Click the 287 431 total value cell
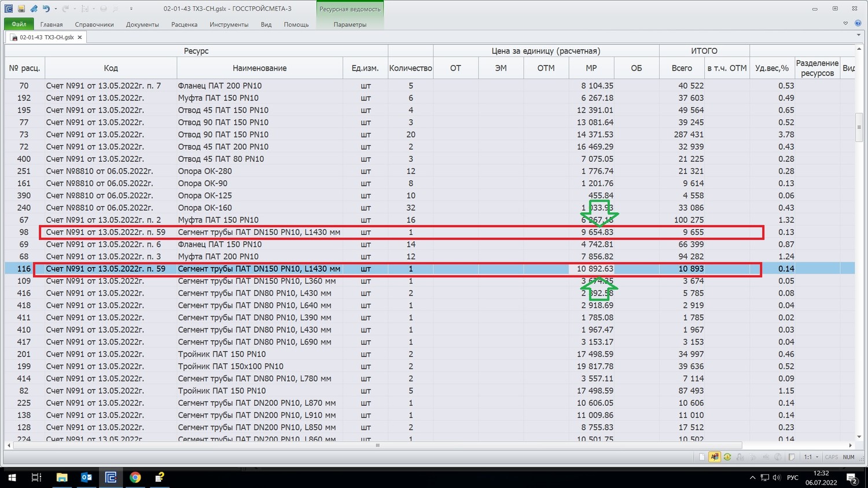Viewport: 868px width, 488px height. pos(682,134)
